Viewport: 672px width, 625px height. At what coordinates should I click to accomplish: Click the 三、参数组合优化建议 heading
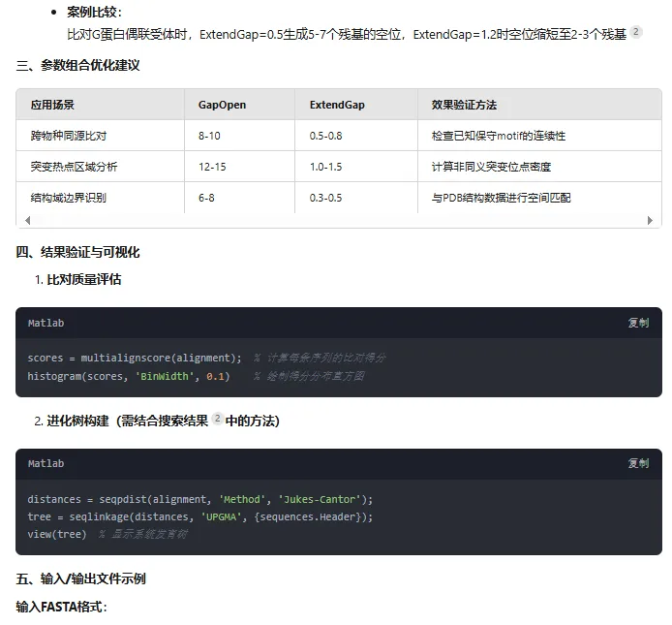[77, 66]
